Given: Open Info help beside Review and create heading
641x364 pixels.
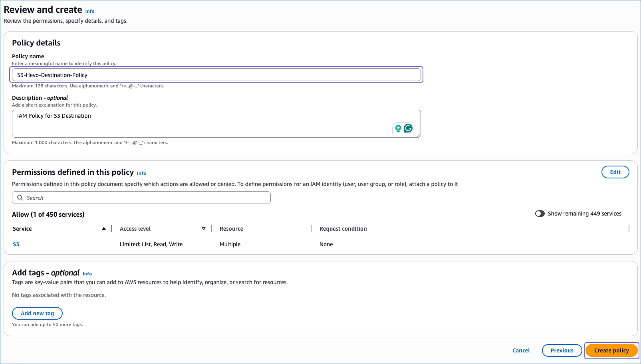Looking at the screenshot, I should point(89,11).
